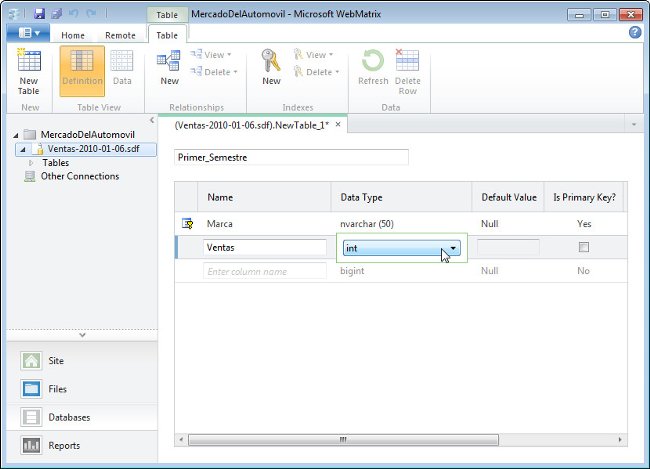Open the Files workspace
This screenshot has height=469, width=650.
click(x=82, y=389)
